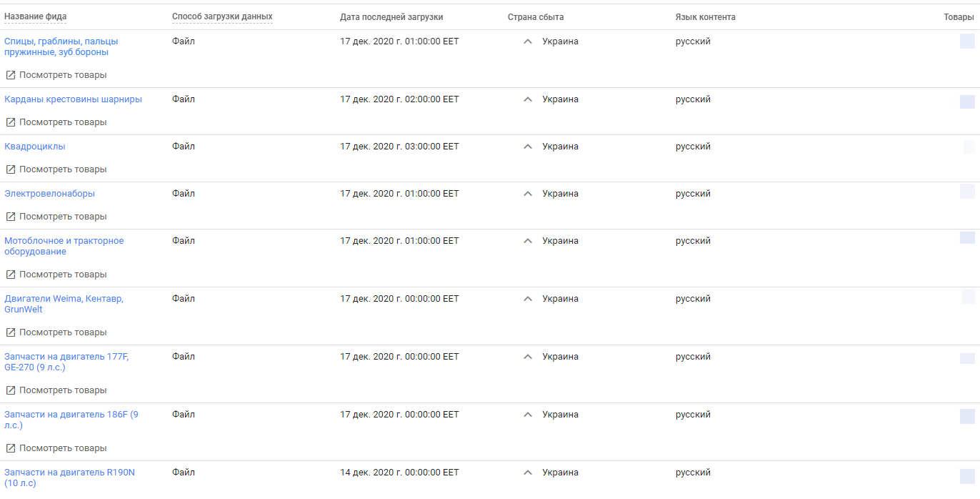Click view-products icon under Карданы крестовины шарниры
The image size is (980, 499).
coord(11,122)
